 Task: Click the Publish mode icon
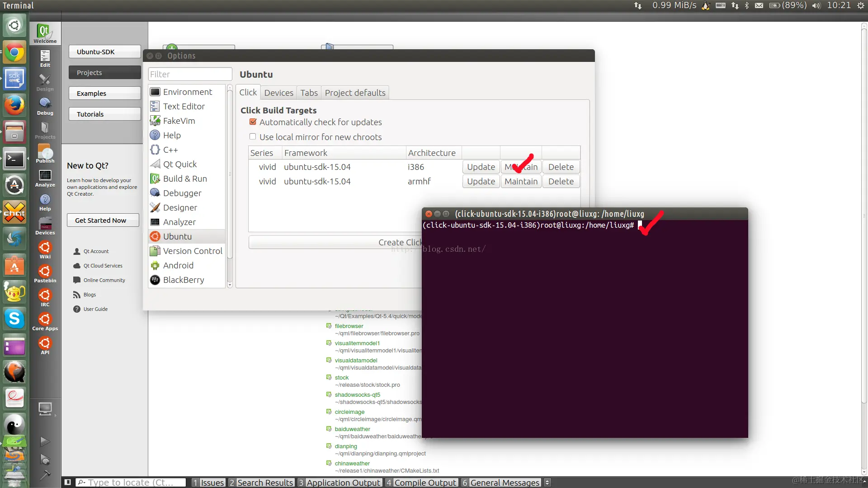point(45,154)
